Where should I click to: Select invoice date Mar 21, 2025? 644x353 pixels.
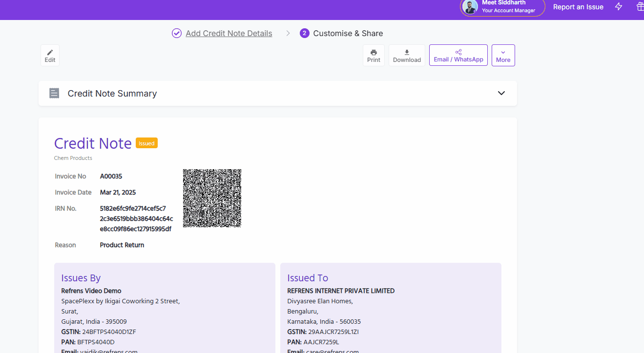118,192
